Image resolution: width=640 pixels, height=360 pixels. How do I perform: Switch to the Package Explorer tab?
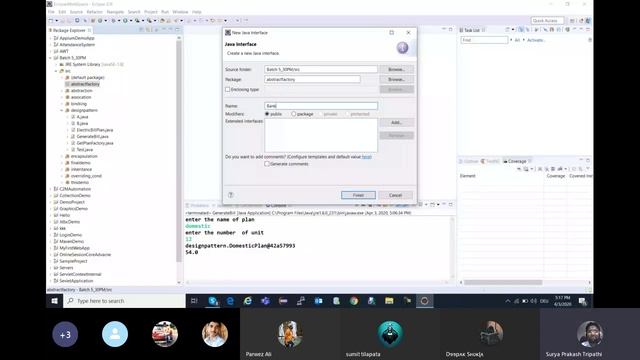click(x=69, y=30)
